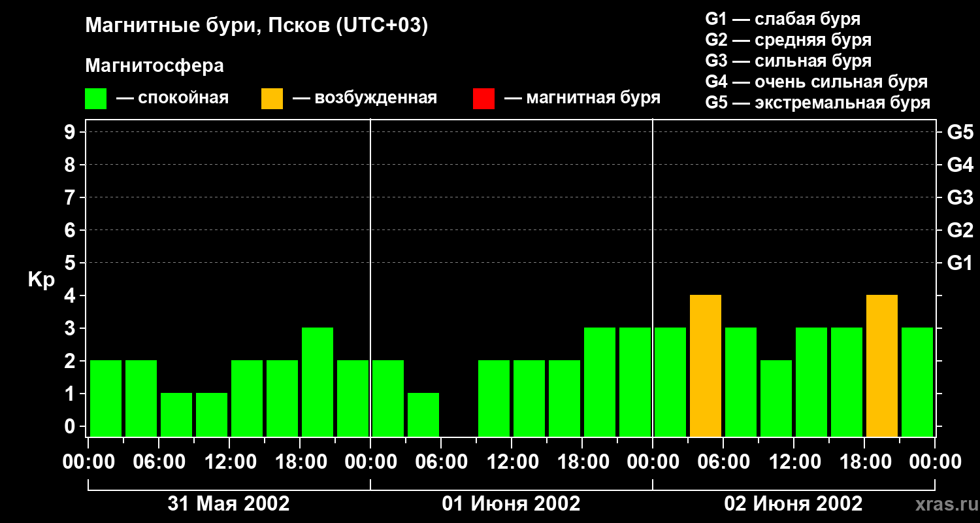
Task: Click the 'G4' label on right axis
Action: click(960, 165)
